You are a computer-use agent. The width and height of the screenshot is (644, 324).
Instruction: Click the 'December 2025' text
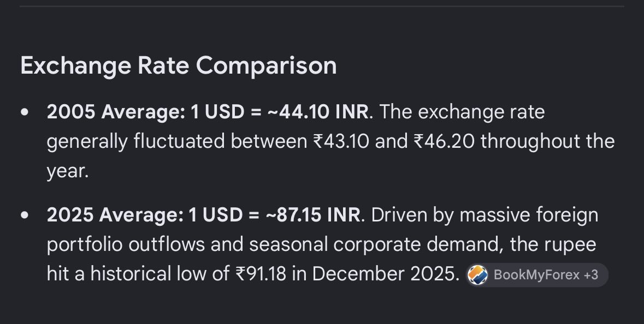[385, 274]
